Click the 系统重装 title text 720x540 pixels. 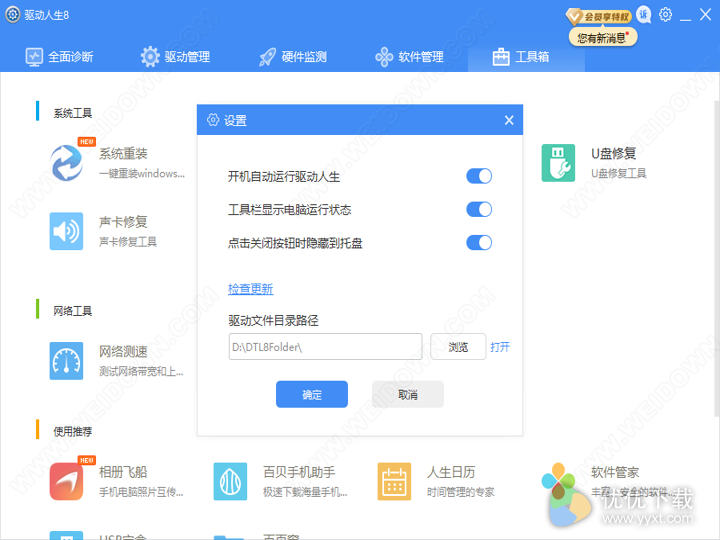pyautogui.click(x=123, y=154)
